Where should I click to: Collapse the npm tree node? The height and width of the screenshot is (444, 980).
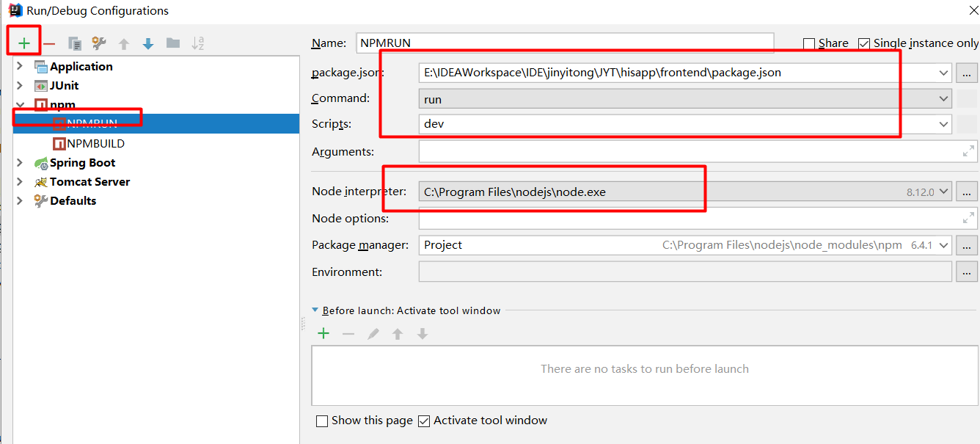click(20, 105)
